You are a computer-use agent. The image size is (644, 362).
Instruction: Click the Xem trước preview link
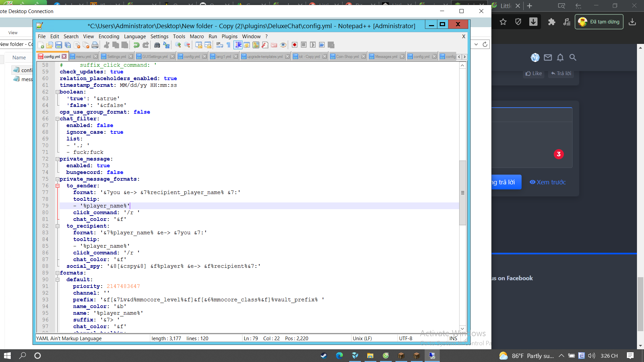[547, 182]
